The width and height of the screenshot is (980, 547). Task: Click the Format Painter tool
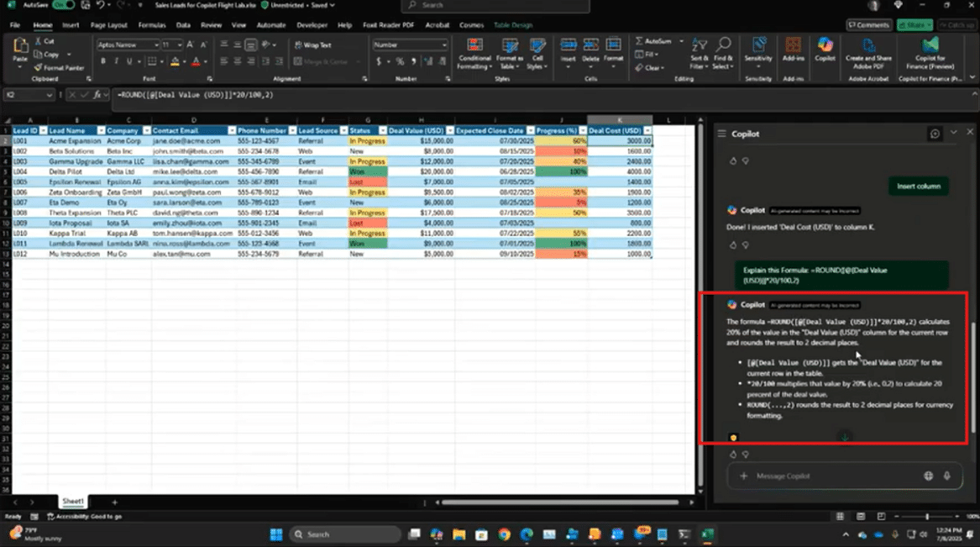point(60,67)
